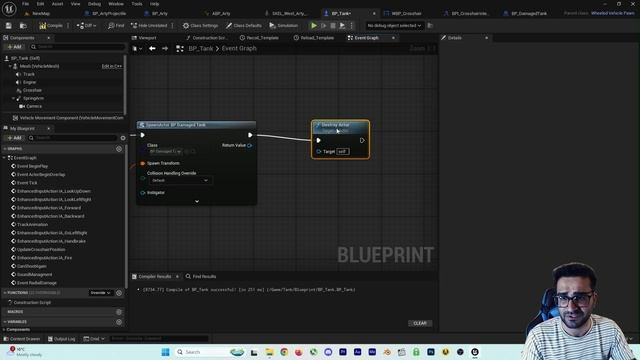Click the green Play button

(313, 25)
